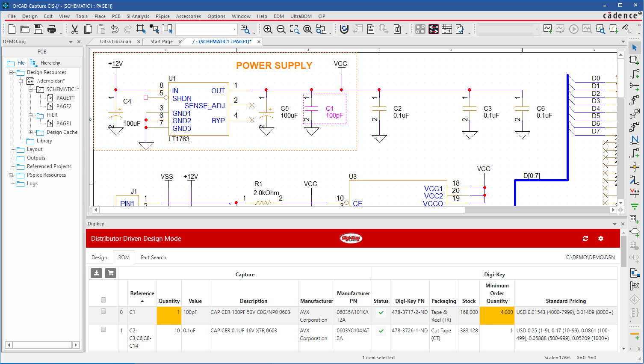
Task: Refresh the Digikey panel
Action: (x=585, y=238)
